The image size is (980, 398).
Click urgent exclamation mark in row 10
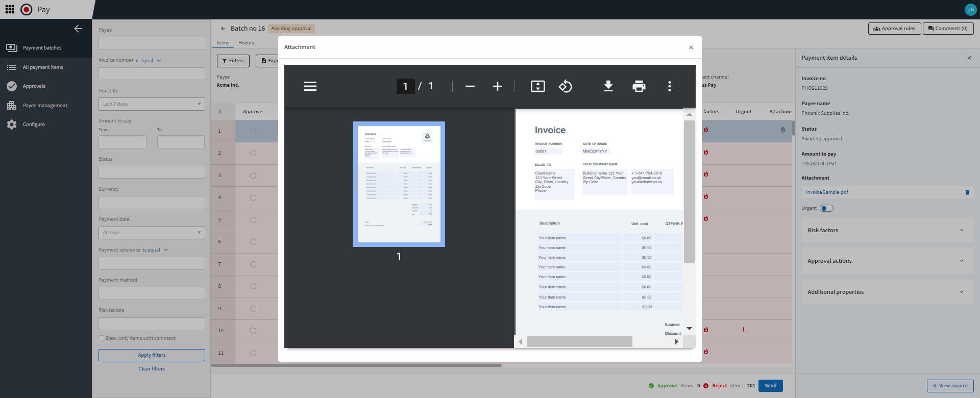[744, 330]
